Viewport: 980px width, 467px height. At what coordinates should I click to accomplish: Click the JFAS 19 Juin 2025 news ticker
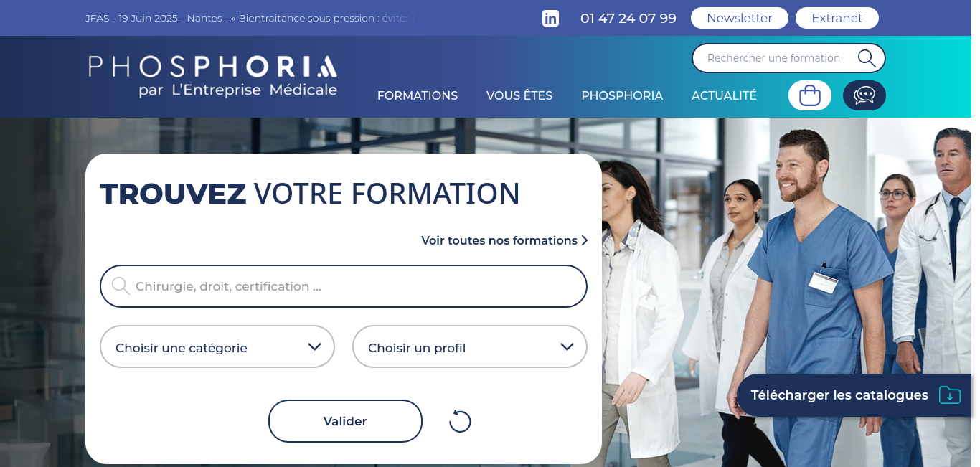(x=250, y=18)
